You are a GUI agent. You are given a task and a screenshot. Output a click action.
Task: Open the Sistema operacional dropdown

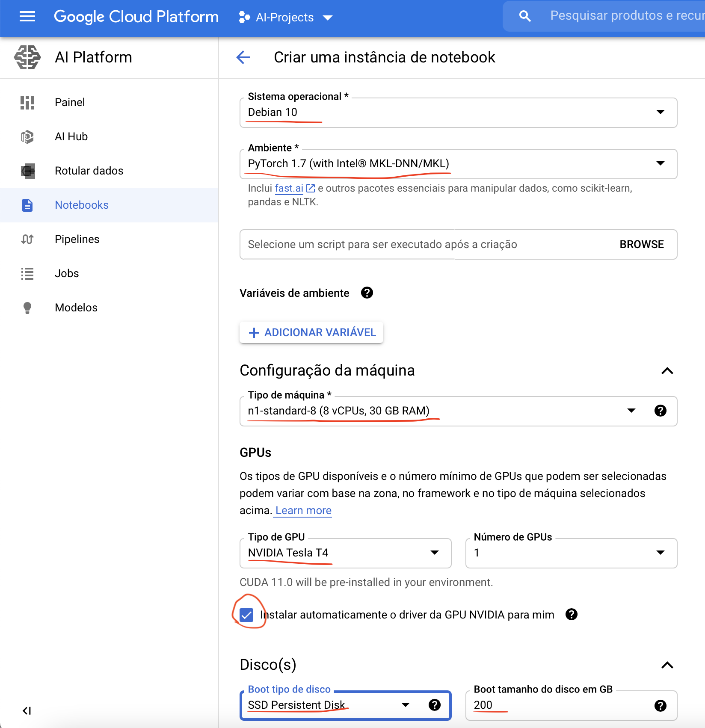(458, 112)
